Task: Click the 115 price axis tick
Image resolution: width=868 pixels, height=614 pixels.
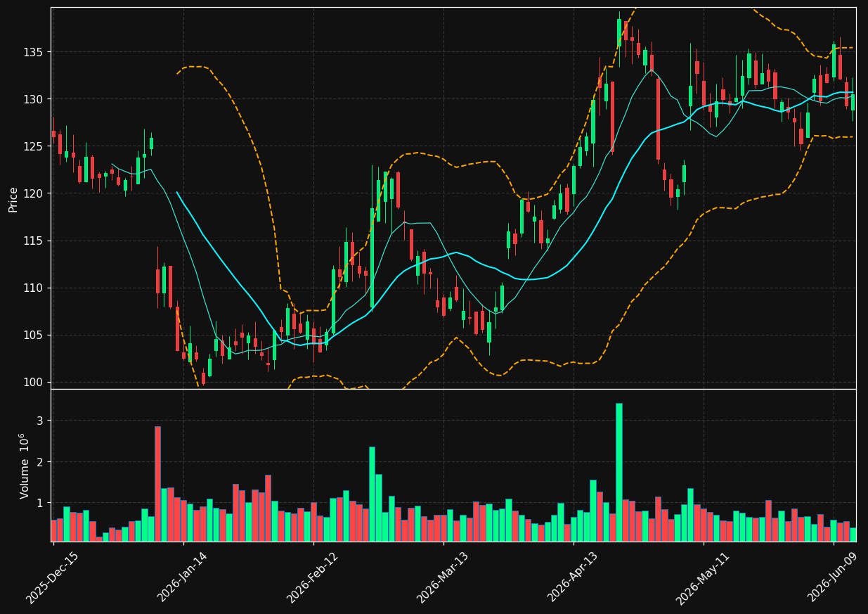Action: coord(32,241)
